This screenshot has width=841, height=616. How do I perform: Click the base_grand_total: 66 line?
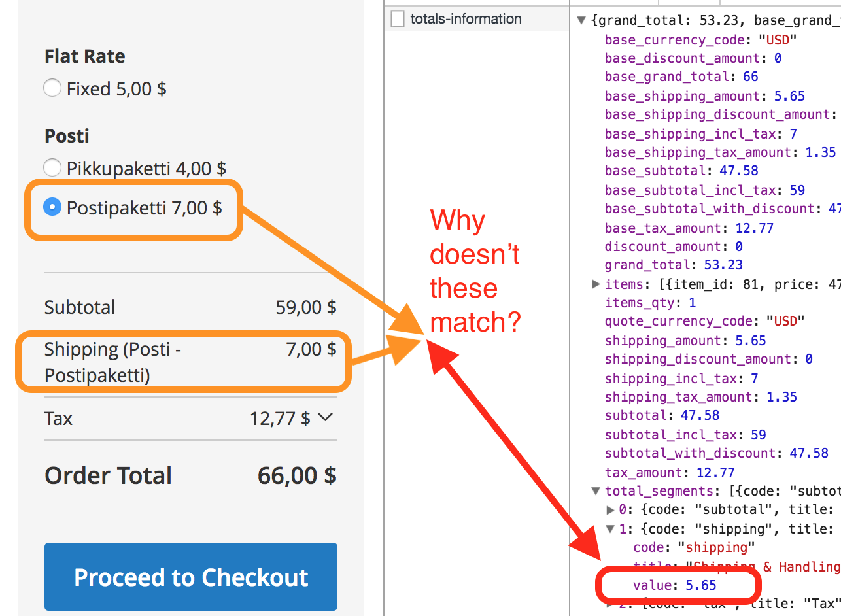pyautogui.click(x=681, y=77)
